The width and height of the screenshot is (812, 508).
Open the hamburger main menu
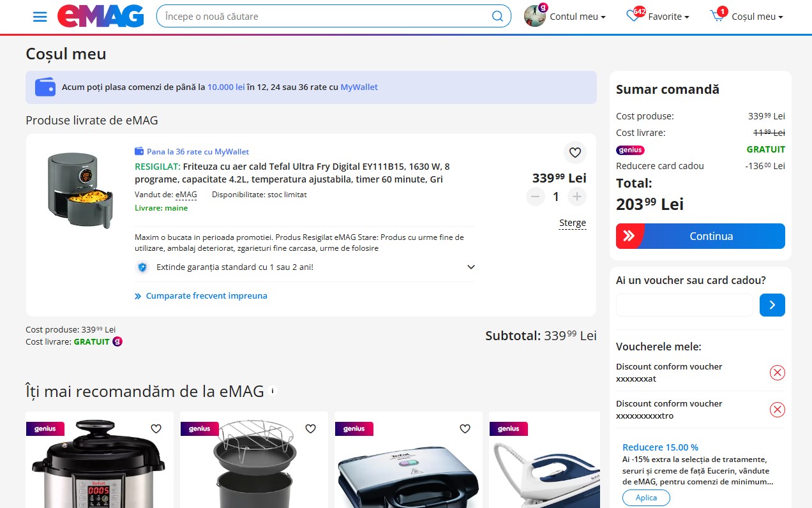pos(40,17)
